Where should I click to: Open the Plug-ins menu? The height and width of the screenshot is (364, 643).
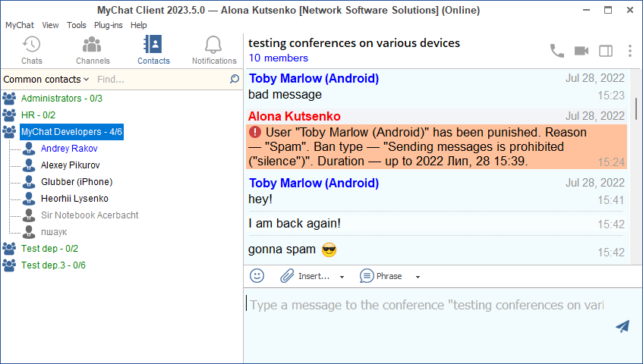pyautogui.click(x=109, y=25)
